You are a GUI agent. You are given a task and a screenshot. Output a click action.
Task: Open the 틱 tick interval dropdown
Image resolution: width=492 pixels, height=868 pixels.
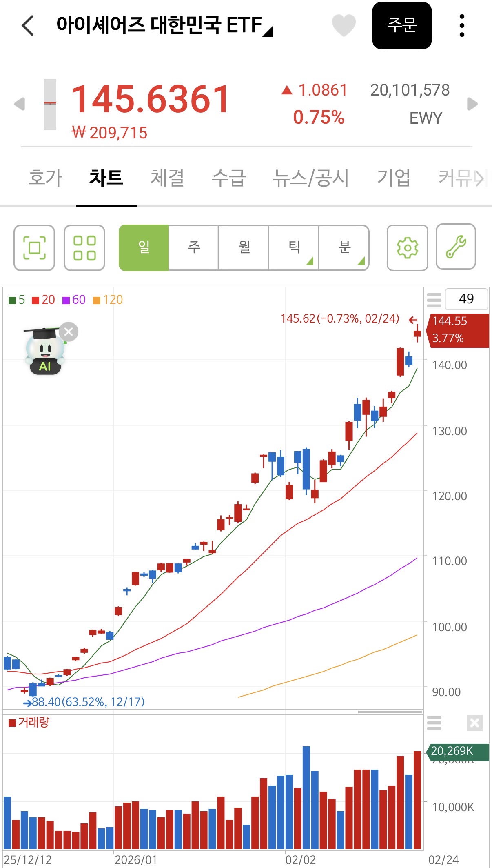294,247
